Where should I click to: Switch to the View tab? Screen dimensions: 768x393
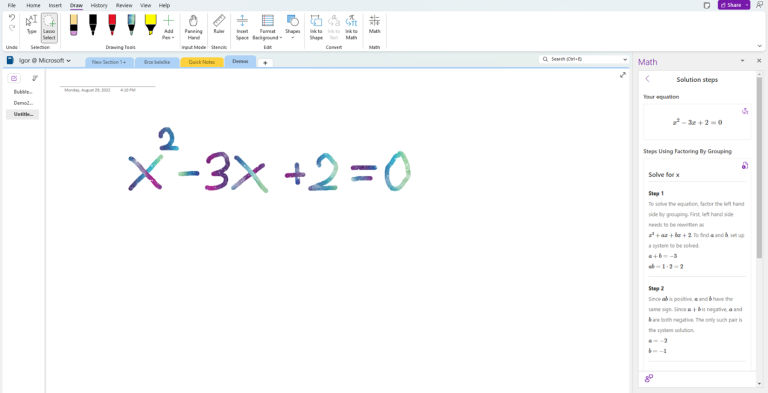coord(145,5)
